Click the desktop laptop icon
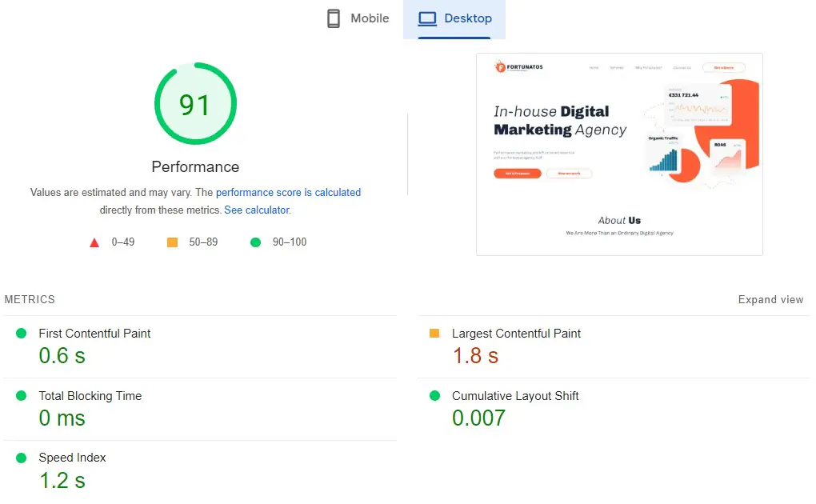The width and height of the screenshot is (816, 504). click(x=428, y=18)
